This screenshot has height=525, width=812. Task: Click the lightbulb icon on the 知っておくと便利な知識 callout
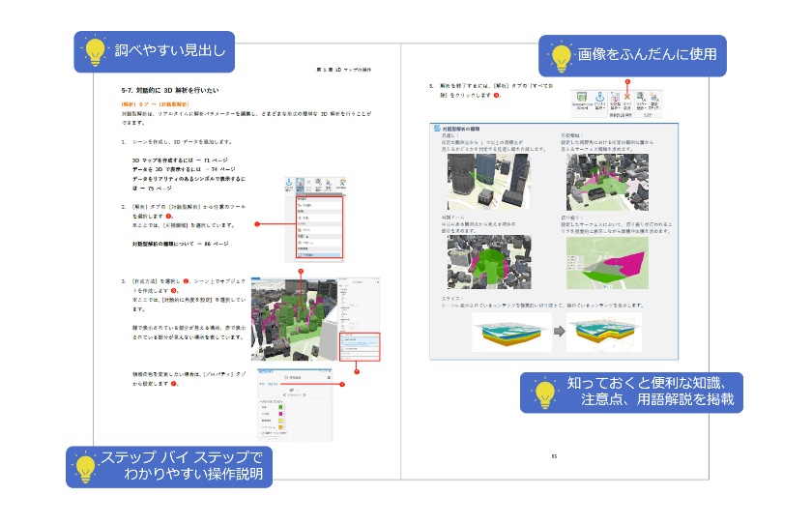pyautogui.click(x=544, y=393)
